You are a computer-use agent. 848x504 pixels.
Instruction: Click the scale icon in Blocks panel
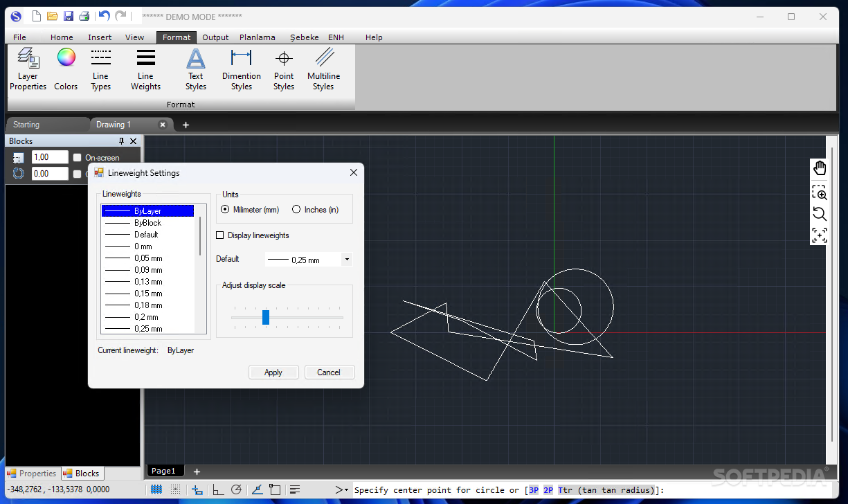pyautogui.click(x=19, y=158)
